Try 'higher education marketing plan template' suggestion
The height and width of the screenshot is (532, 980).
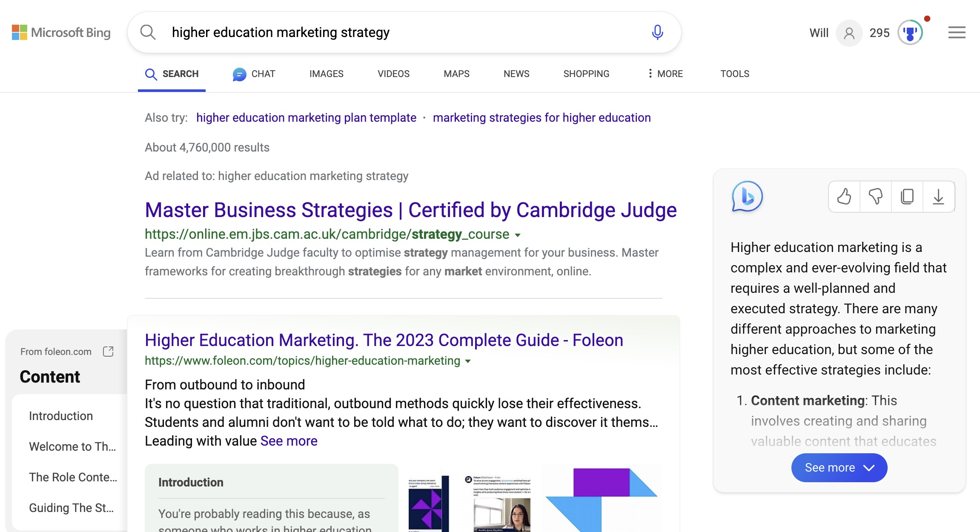click(x=306, y=117)
